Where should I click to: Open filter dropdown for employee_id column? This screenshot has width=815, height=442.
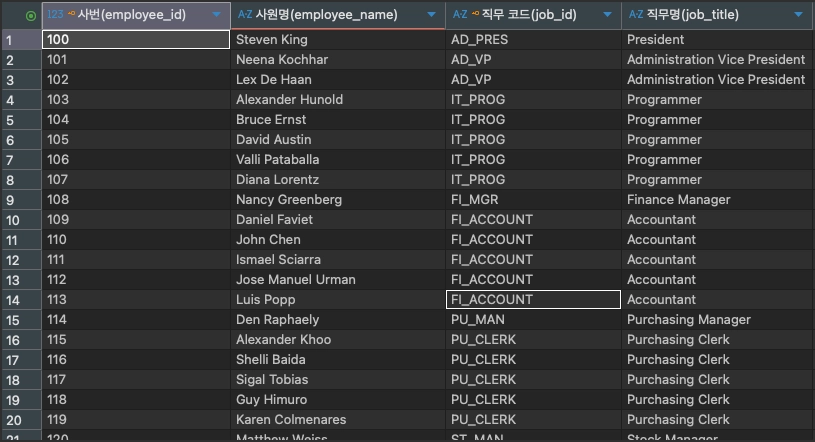coord(217,15)
